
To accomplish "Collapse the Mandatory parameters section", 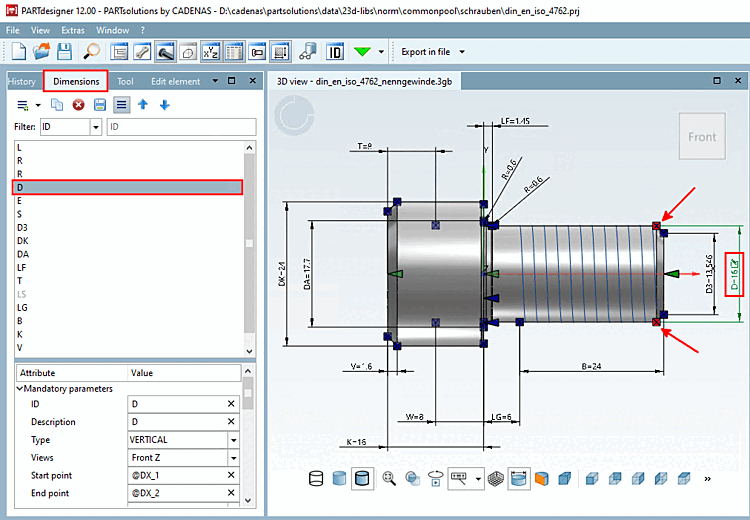I will tap(19, 388).
